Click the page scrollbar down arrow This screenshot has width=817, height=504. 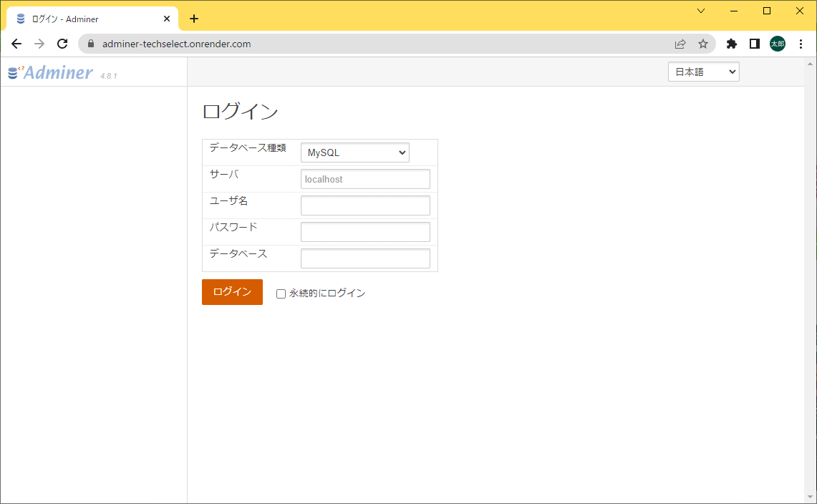pyautogui.click(x=810, y=498)
